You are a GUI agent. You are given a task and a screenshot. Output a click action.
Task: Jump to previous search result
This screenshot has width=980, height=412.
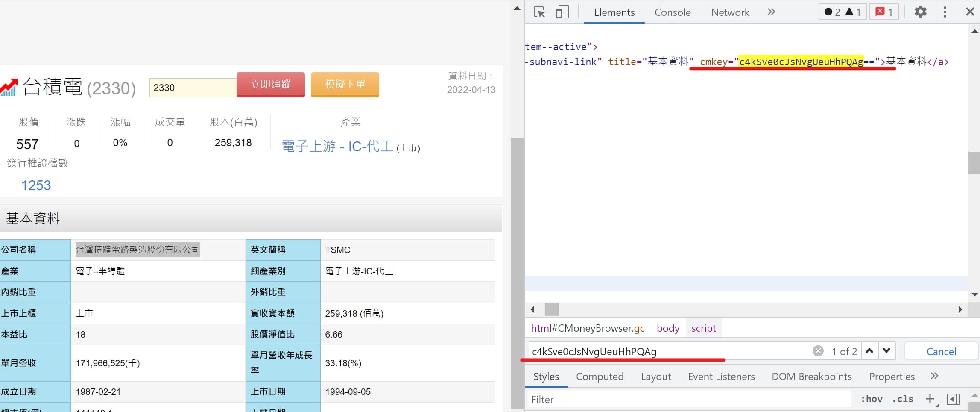pos(869,351)
